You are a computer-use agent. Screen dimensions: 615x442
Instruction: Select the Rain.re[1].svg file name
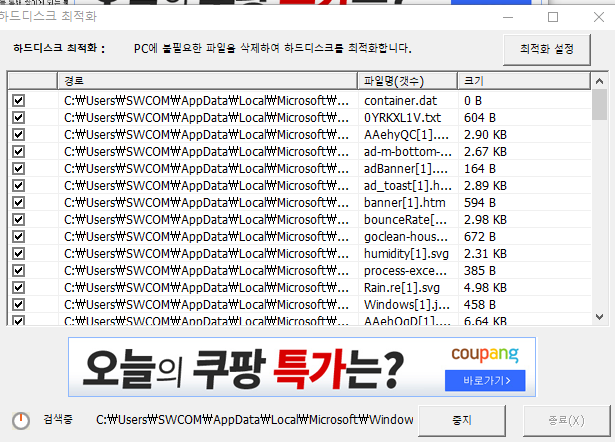402,287
